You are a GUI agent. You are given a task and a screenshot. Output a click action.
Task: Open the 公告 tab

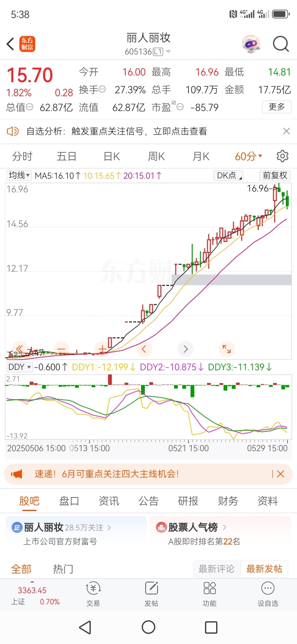click(x=148, y=501)
